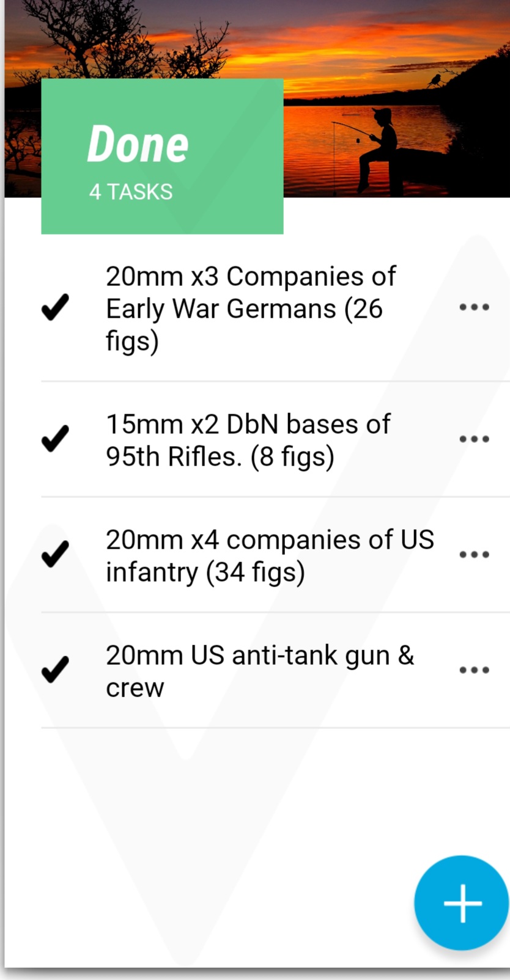Viewport: 510px width, 980px height.
Task: Open the '20mm x4 companies of US infantry' task
Action: 270,555
